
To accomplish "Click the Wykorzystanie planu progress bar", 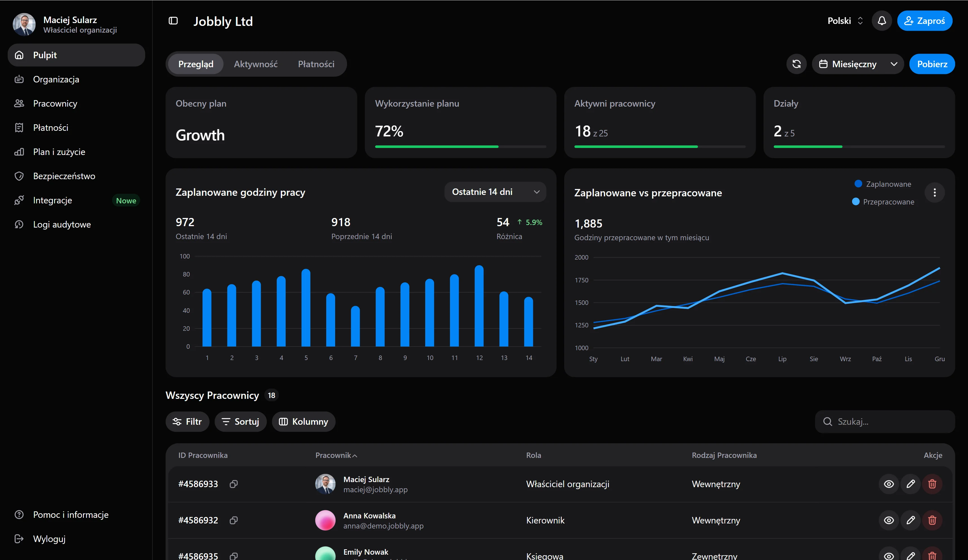I will point(461,147).
